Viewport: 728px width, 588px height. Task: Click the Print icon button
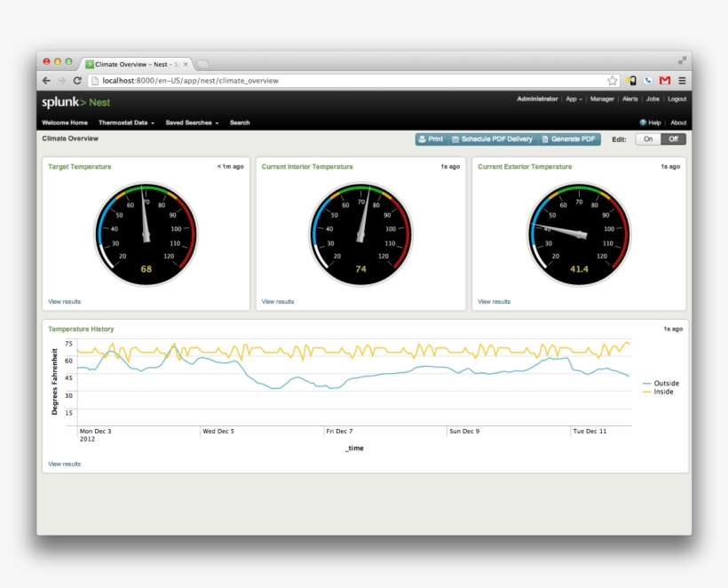pos(423,139)
